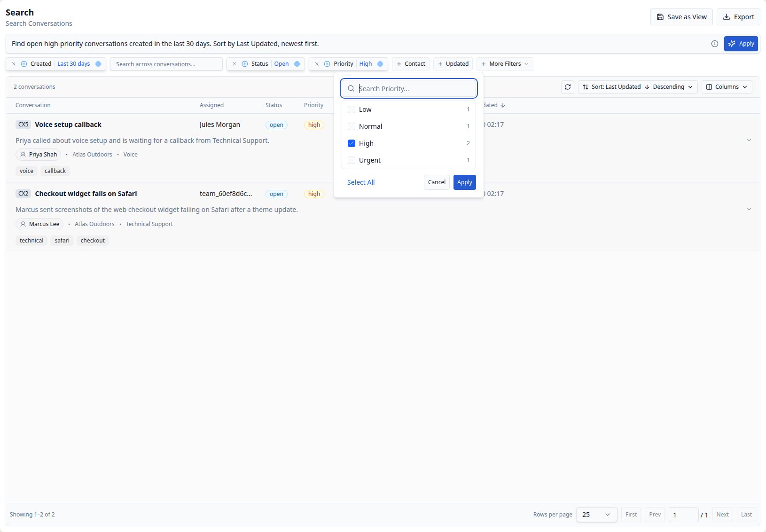Expand the More Filters dropdown

[x=505, y=64]
